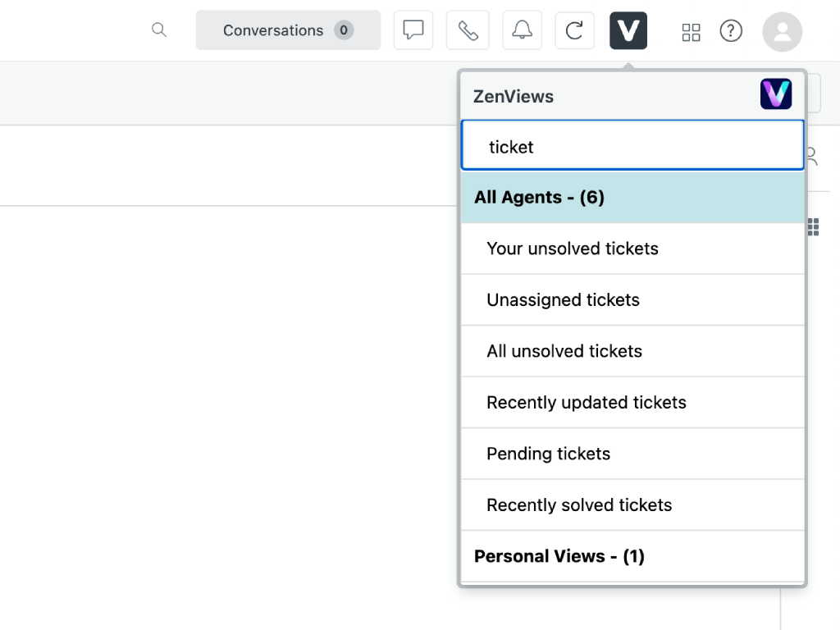Open Recently updated tickets view
The image size is (840, 630).
click(632, 402)
